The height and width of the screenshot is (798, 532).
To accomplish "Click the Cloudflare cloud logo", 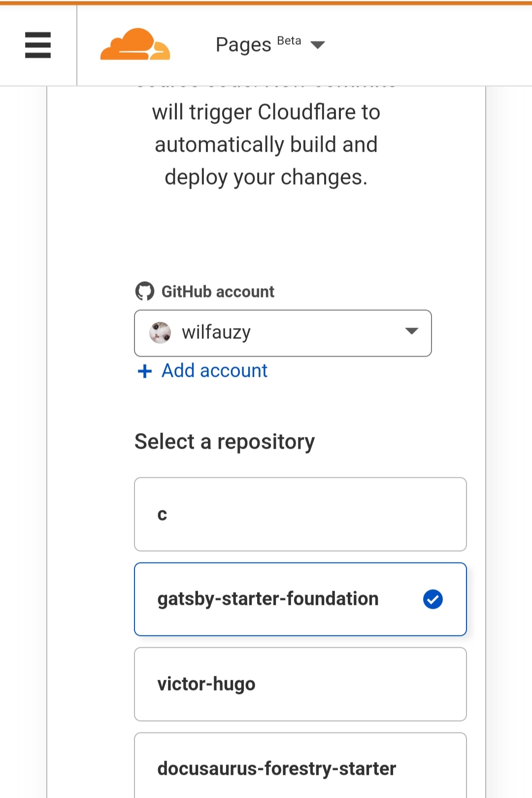I will tap(135, 45).
